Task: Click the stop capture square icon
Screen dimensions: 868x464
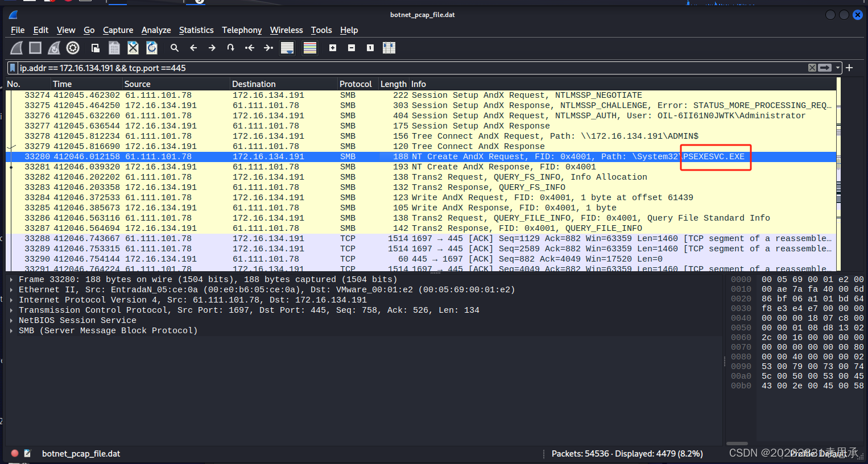Action: click(x=35, y=48)
